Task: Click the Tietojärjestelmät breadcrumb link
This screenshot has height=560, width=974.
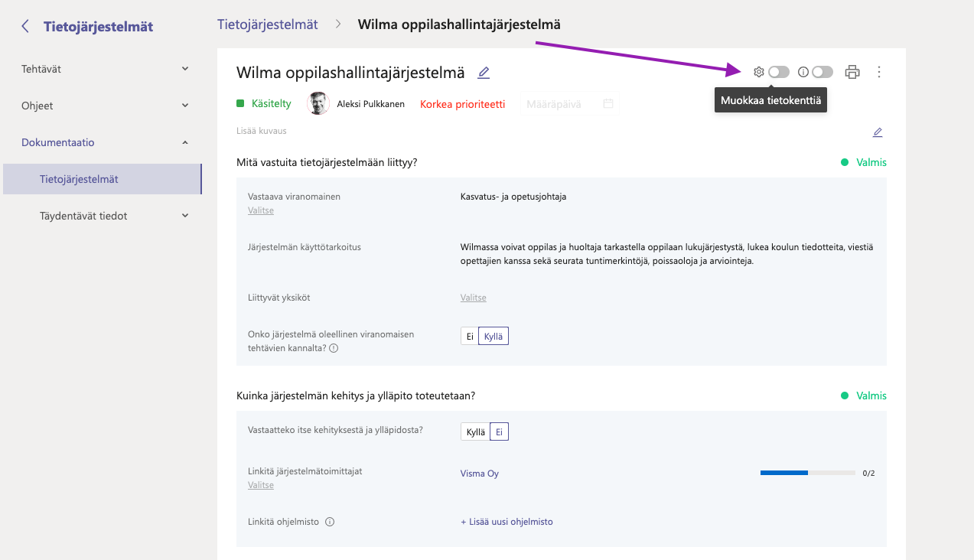Action: (x=268, y=24)
